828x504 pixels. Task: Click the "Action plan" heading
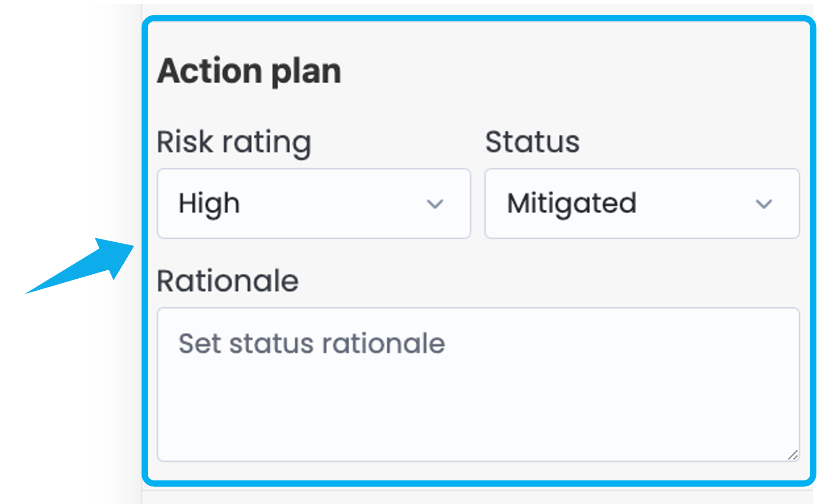pos(249,71)
